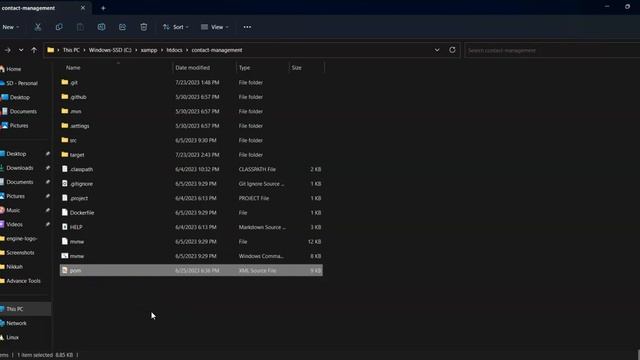This screenshot has width=640, height=360.
Task: Open Home in navigation pane
Action: click(x=13, y=69)
